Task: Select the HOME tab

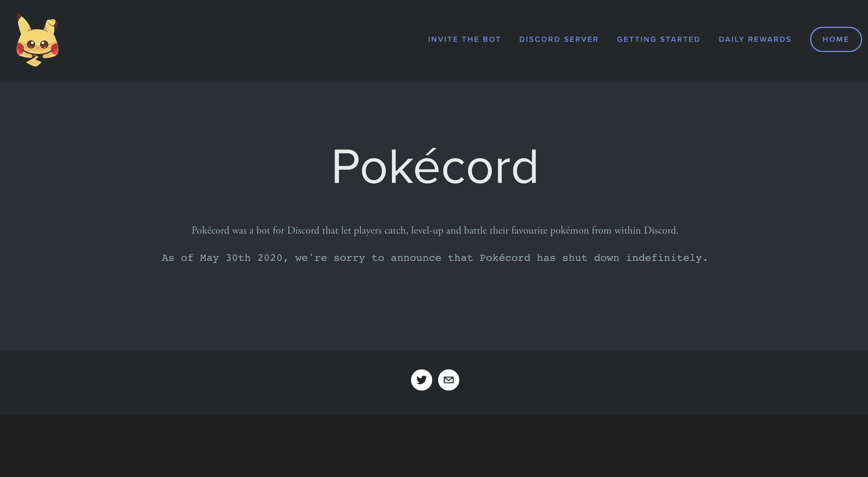Action: pos(836,39)
